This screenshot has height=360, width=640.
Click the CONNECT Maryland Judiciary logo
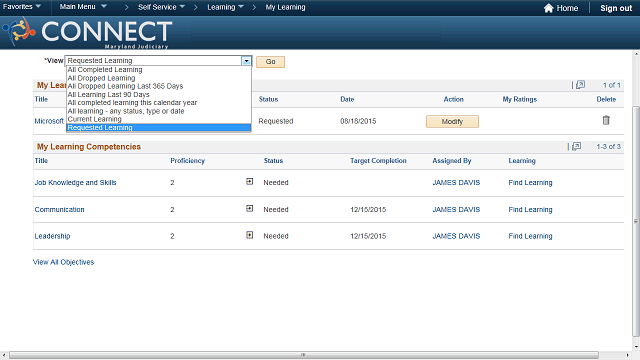click(x=88, y=33)
